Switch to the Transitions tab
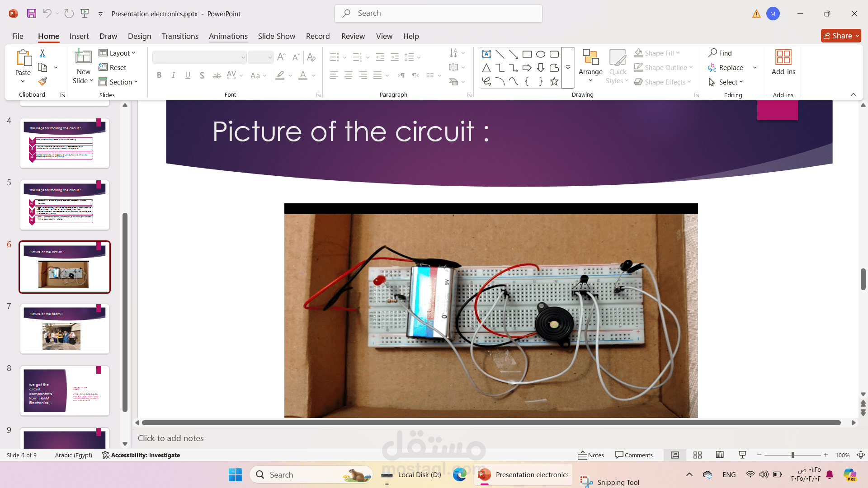The width and height of the screenshot is (868, 488). 180,36
